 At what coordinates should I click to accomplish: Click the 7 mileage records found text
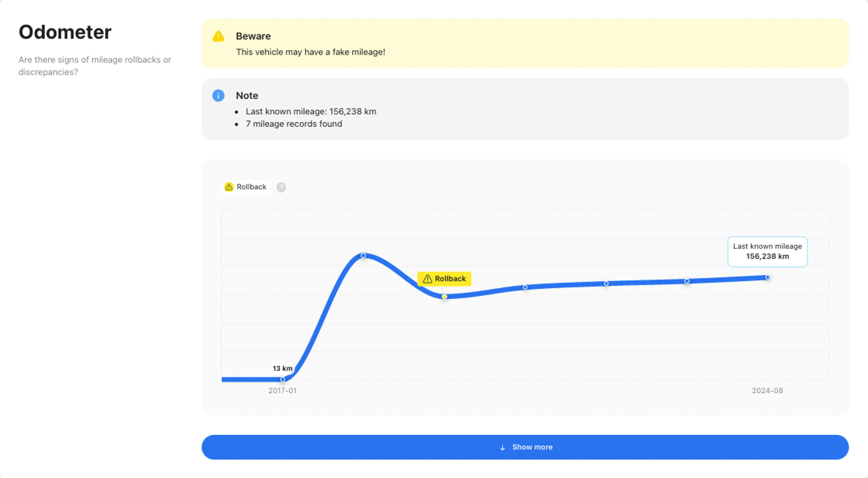click(293, 124)
